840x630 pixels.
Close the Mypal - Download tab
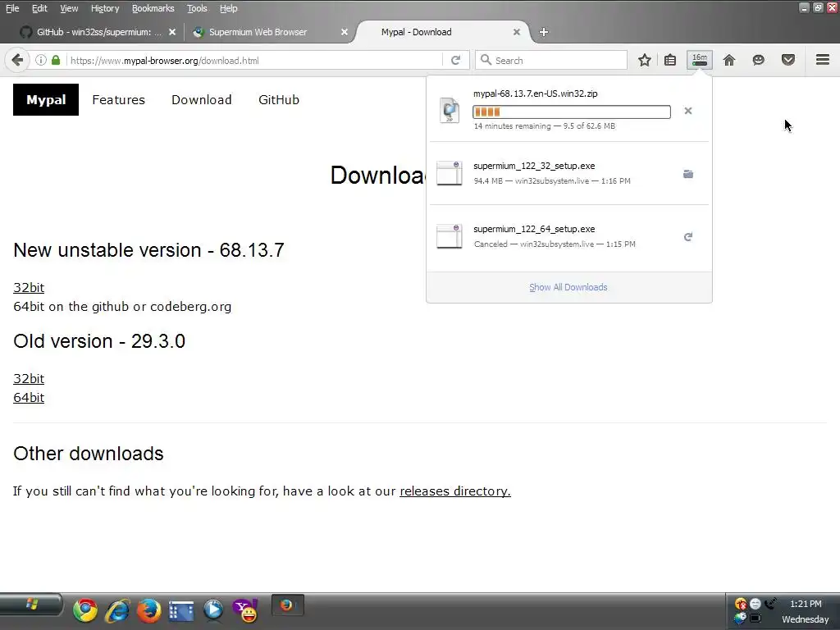tap(517, 32)
